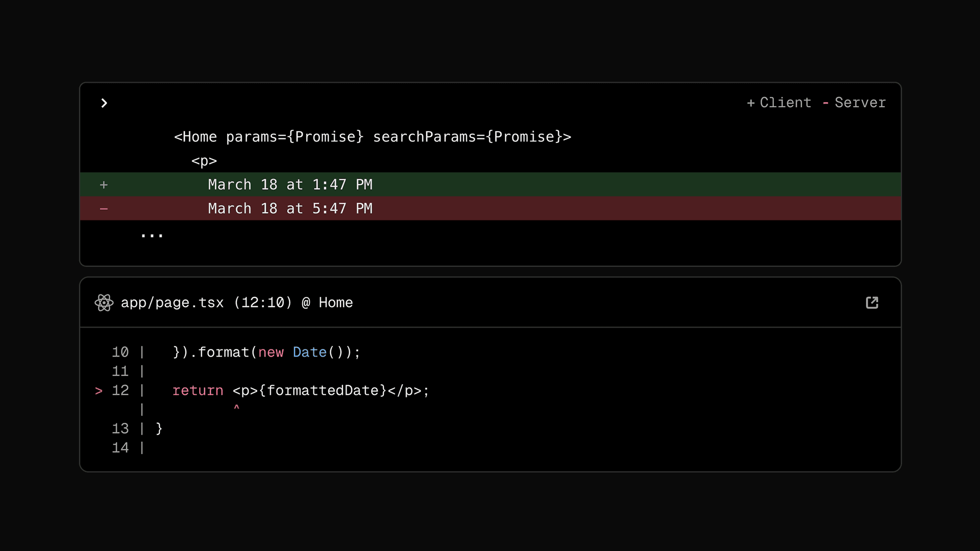
Task: Select the server line March 18 at 5:47 PM
Action: point(290,209)
